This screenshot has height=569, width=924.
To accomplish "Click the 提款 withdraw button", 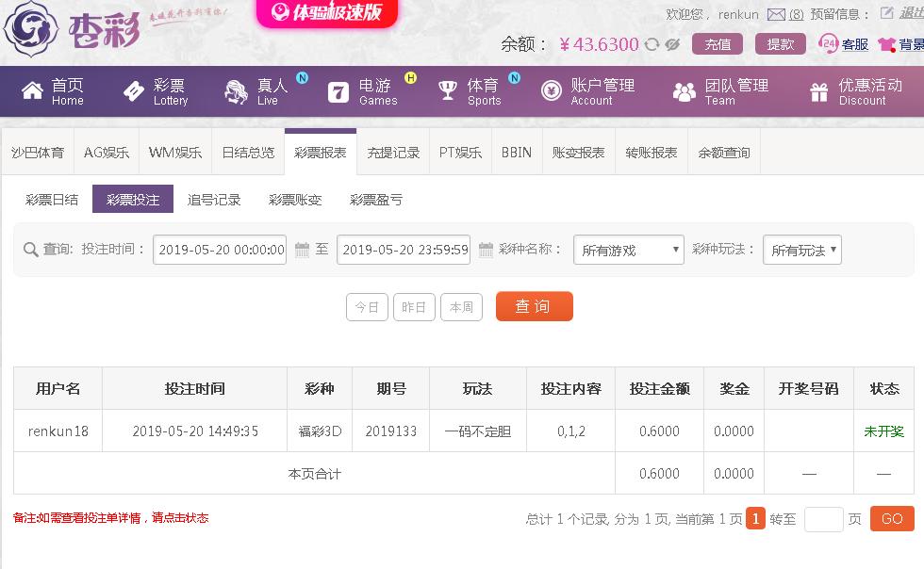I will click(781, 44).
